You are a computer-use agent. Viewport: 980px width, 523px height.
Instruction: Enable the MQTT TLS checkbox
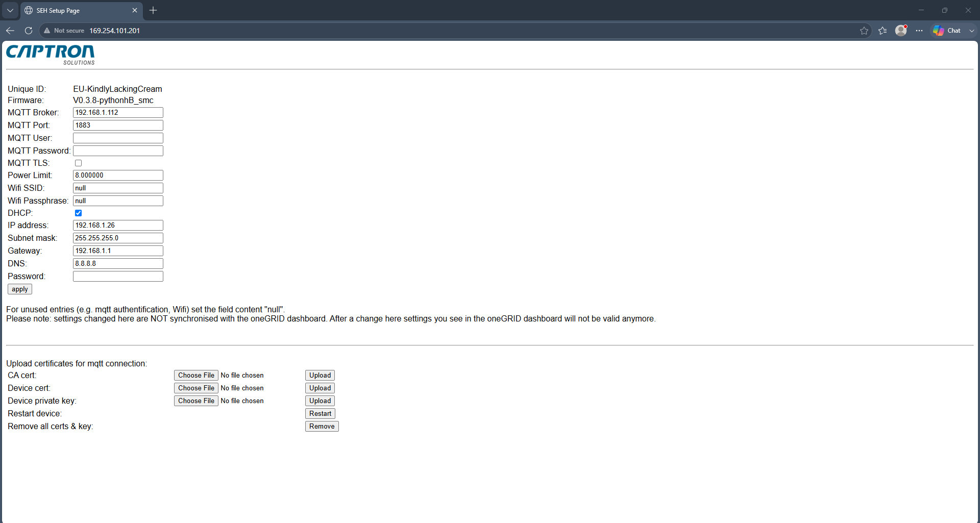click(78, 163)
